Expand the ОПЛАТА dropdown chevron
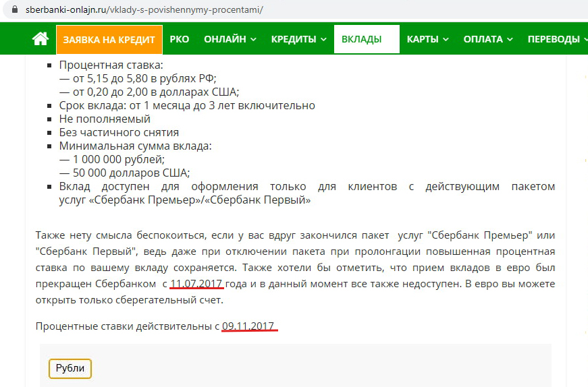 [x=510, y=39]
